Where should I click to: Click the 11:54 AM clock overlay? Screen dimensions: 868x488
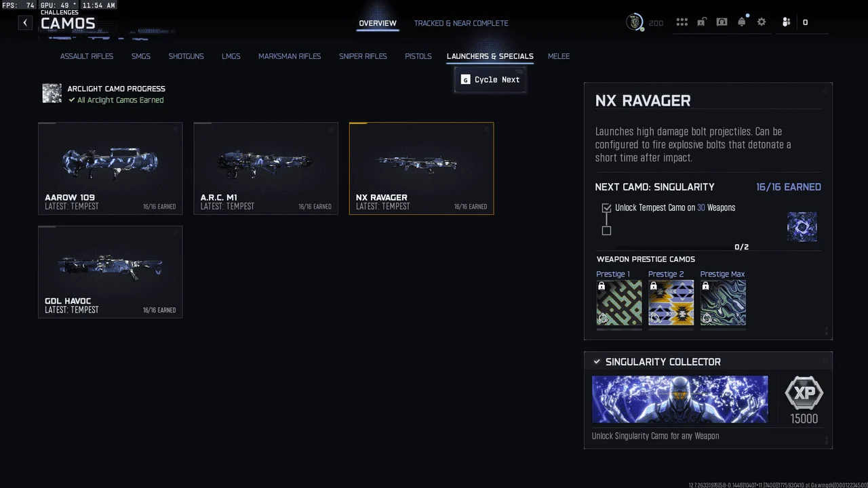[x=98, y=5]
